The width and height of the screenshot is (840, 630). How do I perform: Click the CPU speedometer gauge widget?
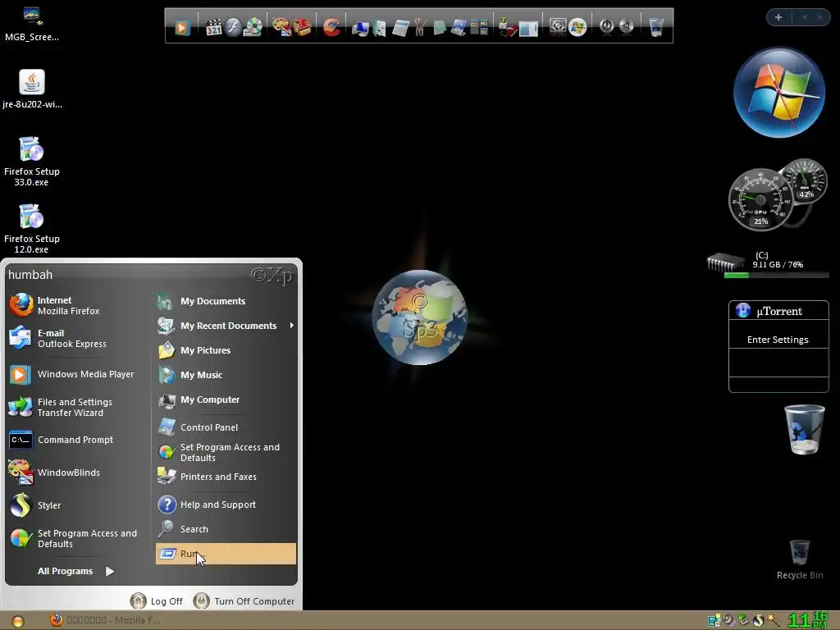760,200
